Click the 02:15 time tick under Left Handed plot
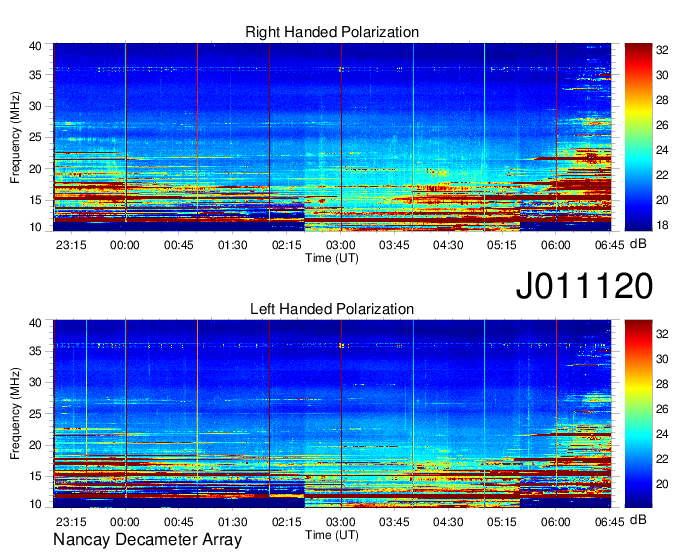 pos(286,522)
